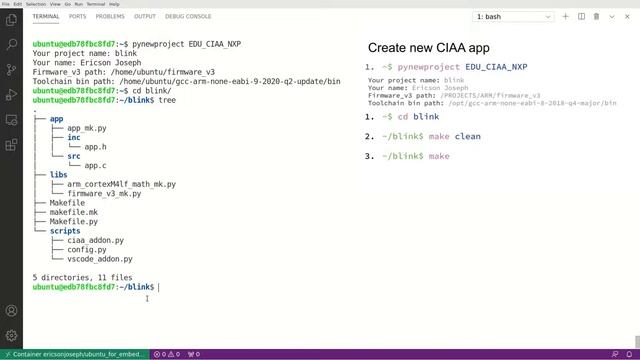Click 'Makefile.py' in tree output

pyautogui.click(x=74, y=222)
